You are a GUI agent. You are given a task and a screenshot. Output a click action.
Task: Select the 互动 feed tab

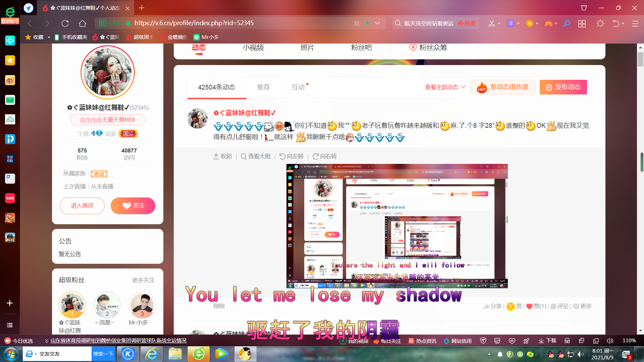point(298,87)
